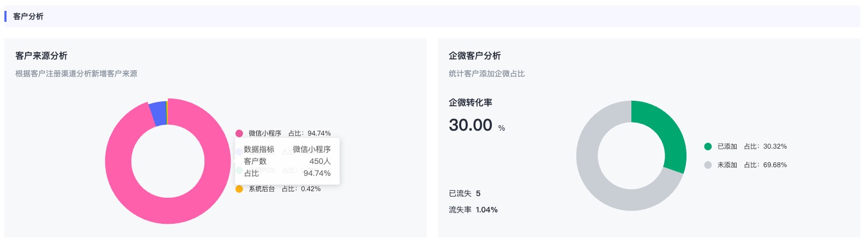Select the blue donut chart slice

tap(158, 114)
